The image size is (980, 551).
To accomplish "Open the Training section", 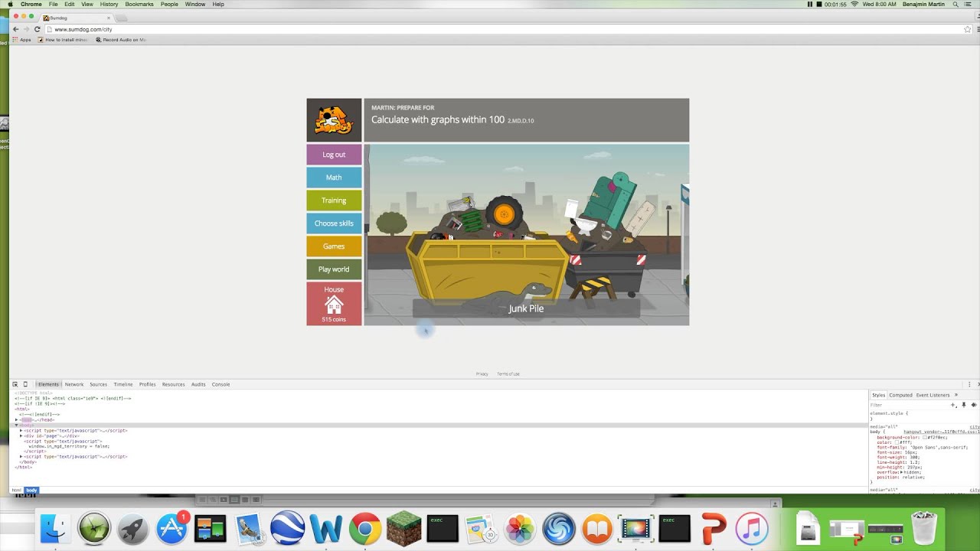I will [334, 201].
